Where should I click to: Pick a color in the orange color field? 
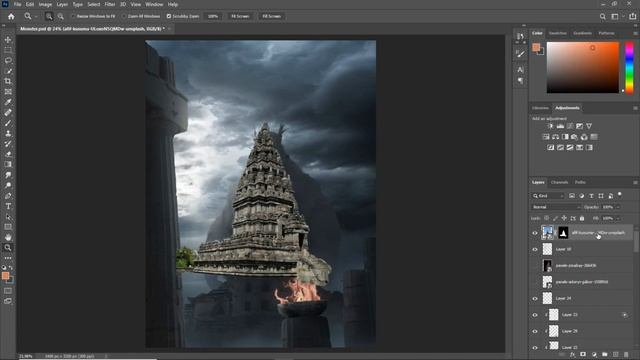583,67
